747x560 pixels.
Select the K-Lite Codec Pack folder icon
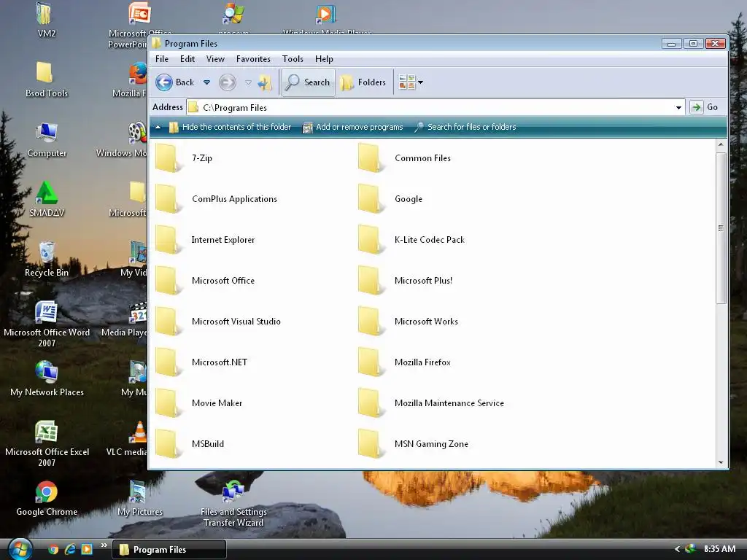point(371,240)
